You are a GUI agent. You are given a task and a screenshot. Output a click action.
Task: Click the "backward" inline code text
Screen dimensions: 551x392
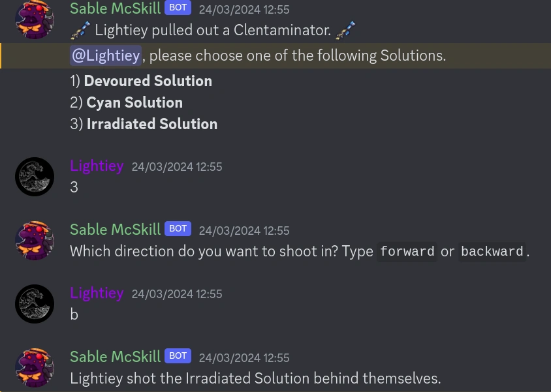[x=492, y=252]
